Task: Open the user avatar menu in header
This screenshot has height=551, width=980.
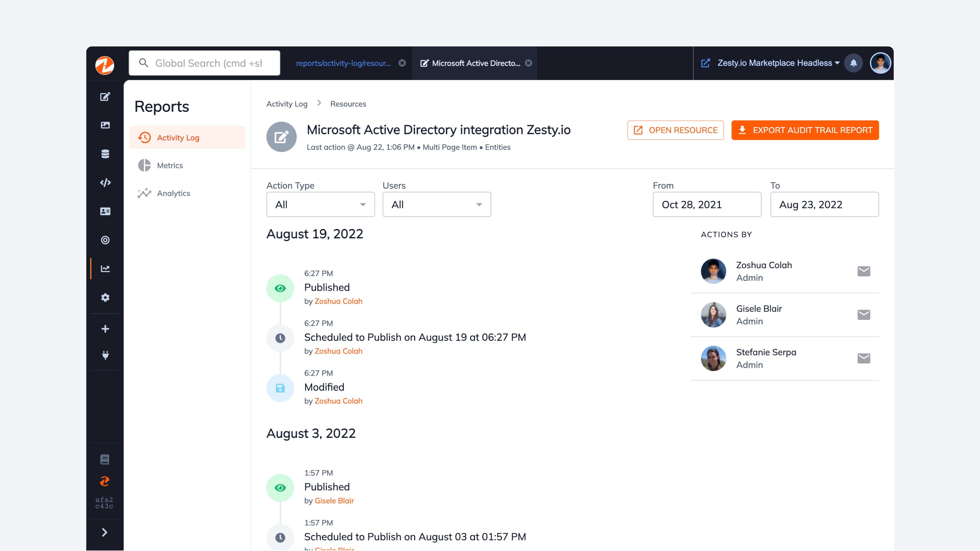Action: (880, 63)
